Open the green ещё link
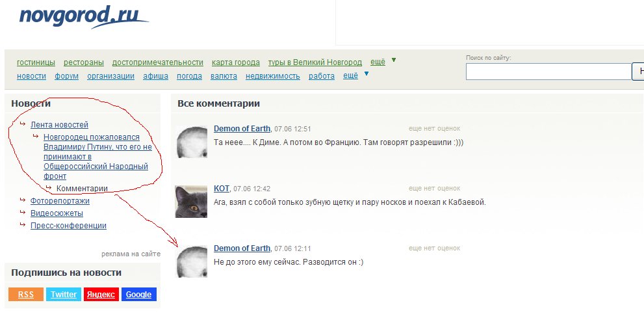This screenshot has width=644, height=333. tap(378, 62)
